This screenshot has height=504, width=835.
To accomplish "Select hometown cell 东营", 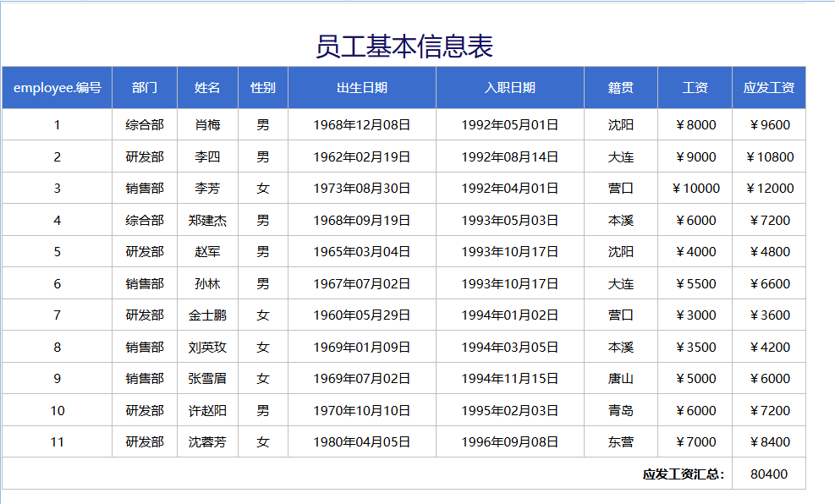I will pos(621,441).
